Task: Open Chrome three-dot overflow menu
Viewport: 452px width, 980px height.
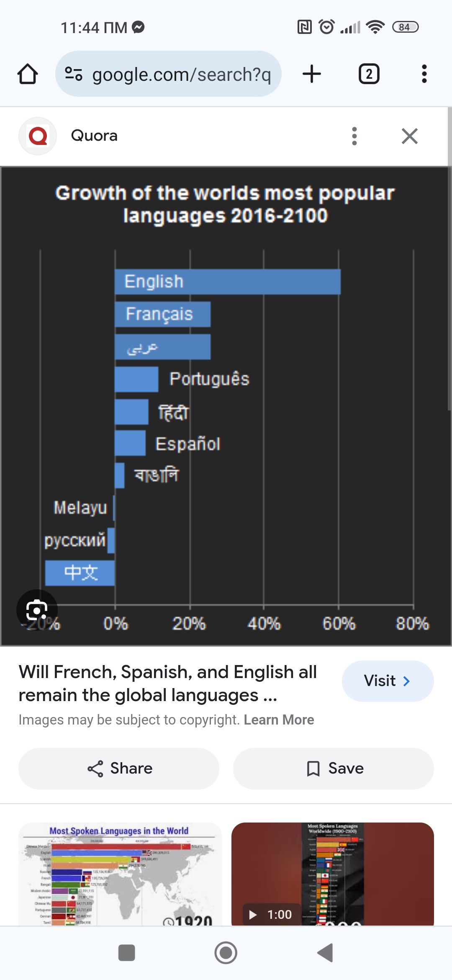Action: pos(424,74)
